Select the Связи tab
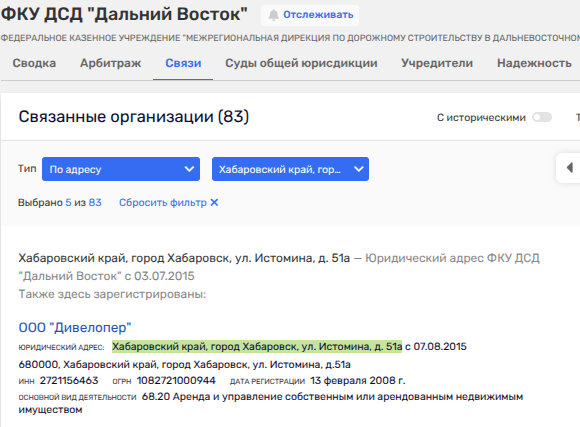The height and width of the screenshot is (427, 580). click(x=183, y=63)
